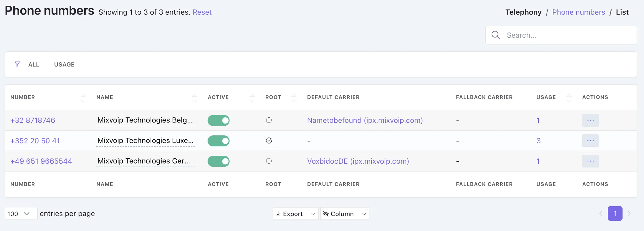Select the ALL filter tab
This screenshot has width=644, height=231.
click(34, 64)
